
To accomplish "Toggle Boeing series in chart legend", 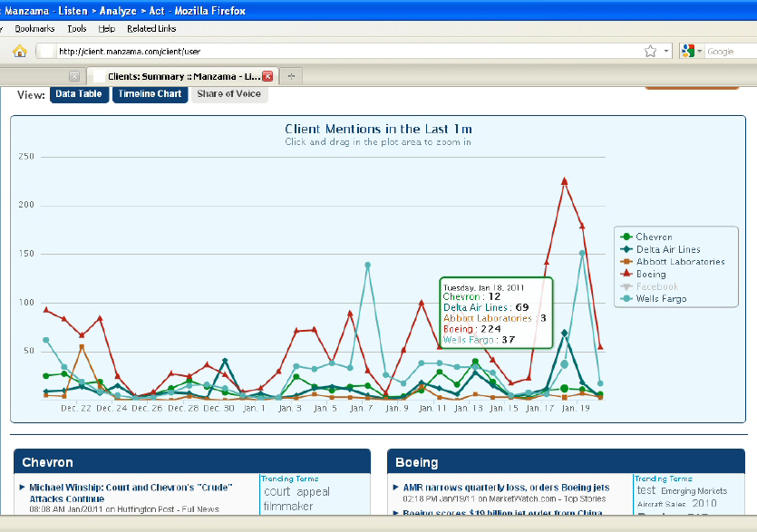I will click(643, 274).
